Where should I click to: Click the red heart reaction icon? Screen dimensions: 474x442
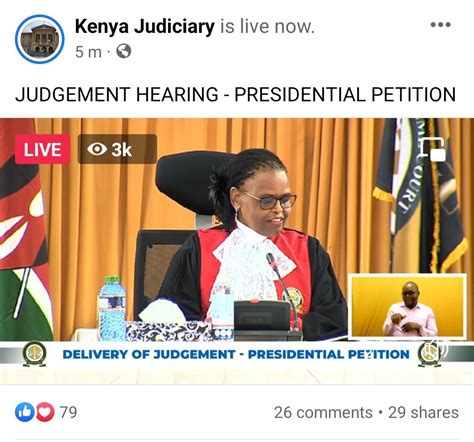click(45, 412)
